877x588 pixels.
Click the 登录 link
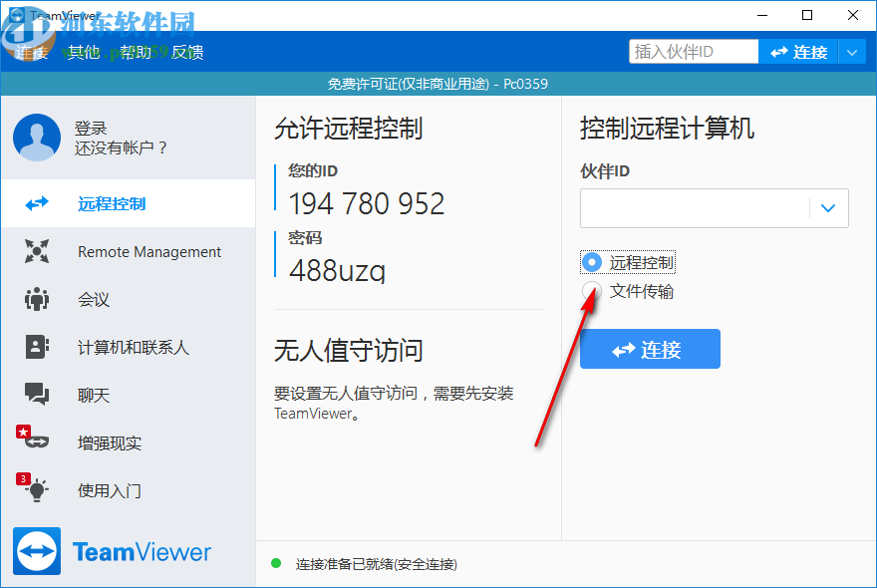tap(91, 129)
